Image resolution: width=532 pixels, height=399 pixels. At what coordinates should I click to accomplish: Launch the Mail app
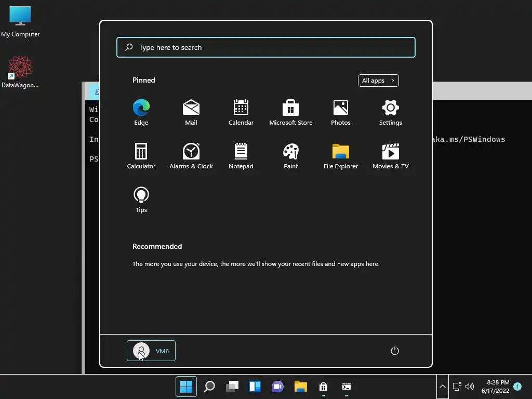click(191, 112)
